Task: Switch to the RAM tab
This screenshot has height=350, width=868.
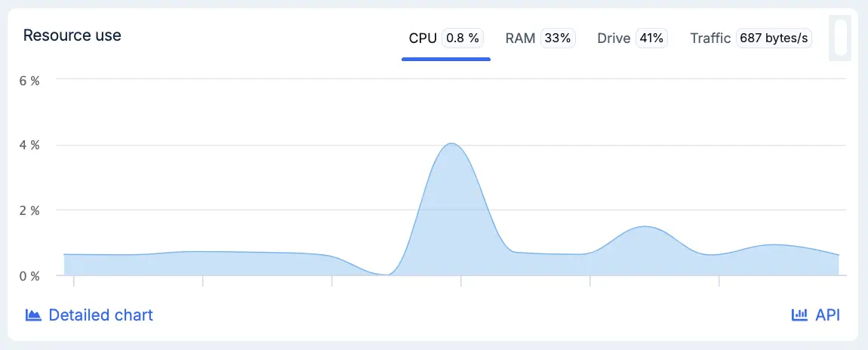Action: pos(540,38)
